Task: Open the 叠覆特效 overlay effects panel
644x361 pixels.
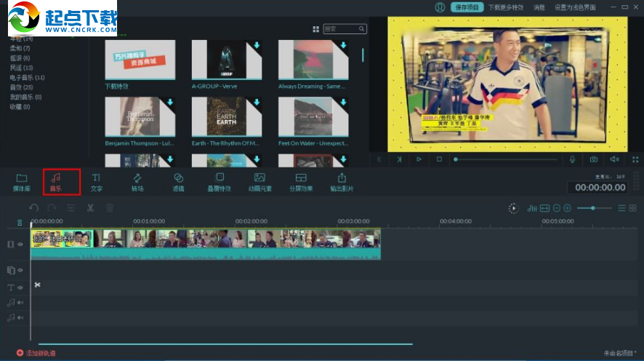Action: (220, 181)
